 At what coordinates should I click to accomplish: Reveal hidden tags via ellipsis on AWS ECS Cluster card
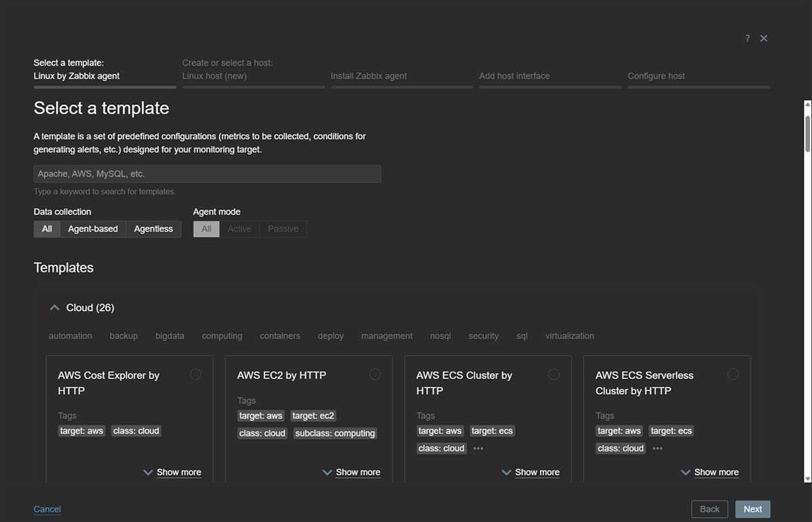(x=478, y=448)
